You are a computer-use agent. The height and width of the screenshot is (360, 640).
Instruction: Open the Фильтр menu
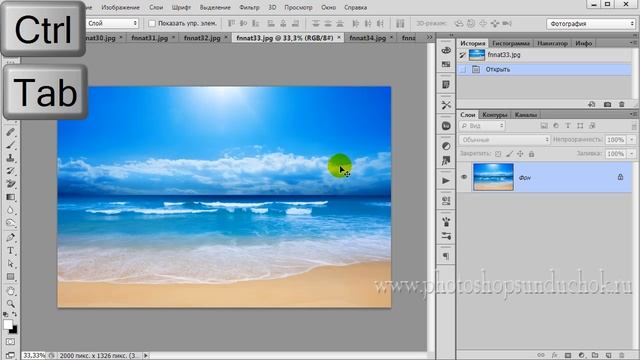pyautogui.click(x=249, y=7)
